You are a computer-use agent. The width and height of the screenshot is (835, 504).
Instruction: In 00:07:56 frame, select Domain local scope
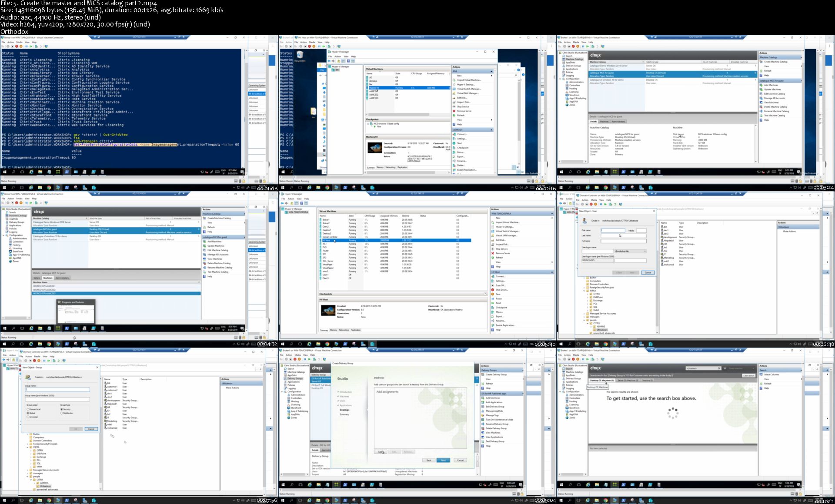pyautogui.click(x=28, y=409)
